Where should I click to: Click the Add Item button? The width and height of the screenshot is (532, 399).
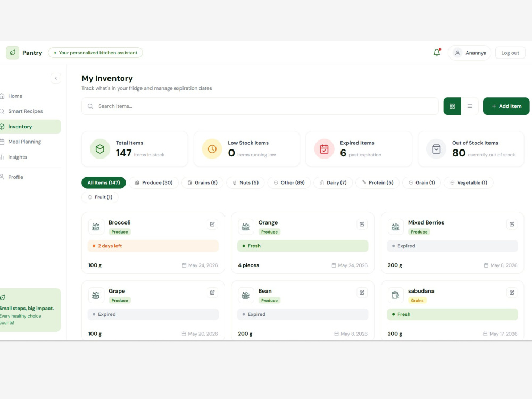tap(506, 106)
